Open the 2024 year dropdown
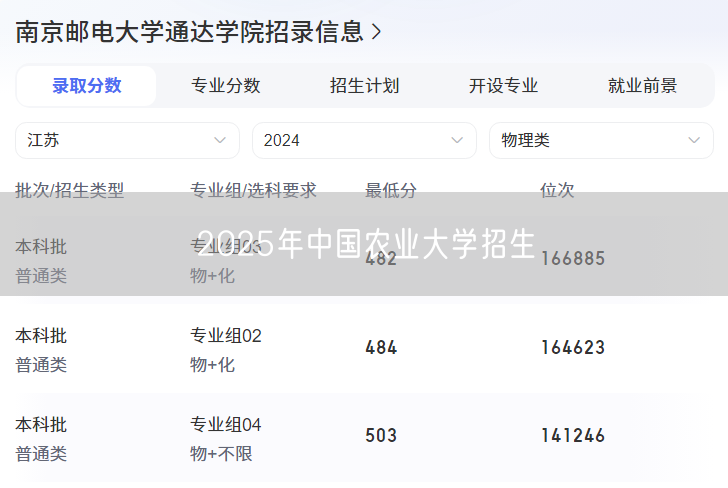Image resolution: width=728 pixels, height=488 pixels. pos(364,140)
